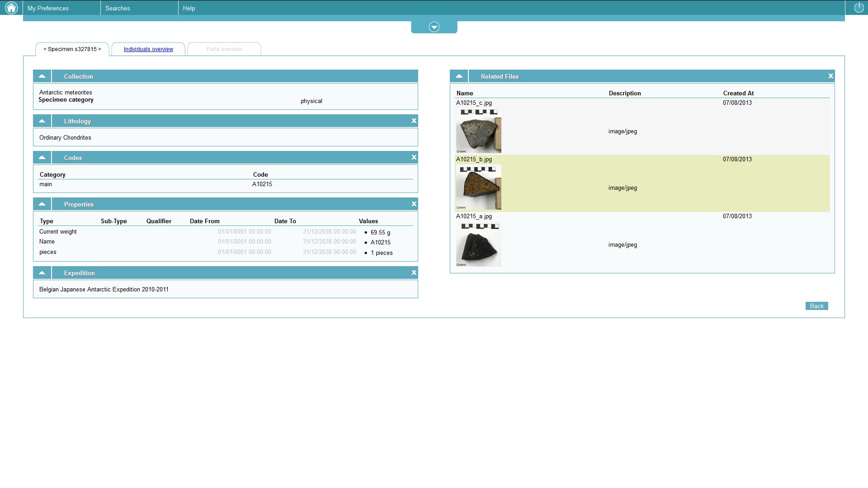
Task: Open the Searches menu
Action: (118, 8)
